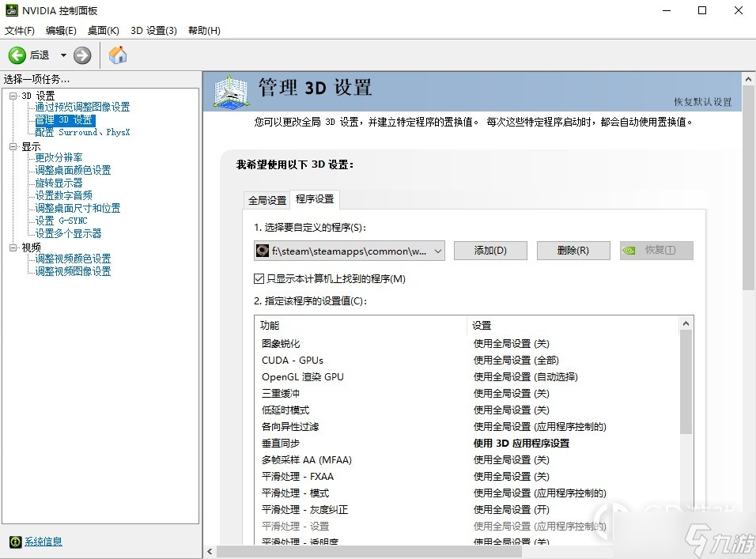This screenshot has height=559, width=756.
Task: Click the settings list vertical scrollbar
Action: 686,380
